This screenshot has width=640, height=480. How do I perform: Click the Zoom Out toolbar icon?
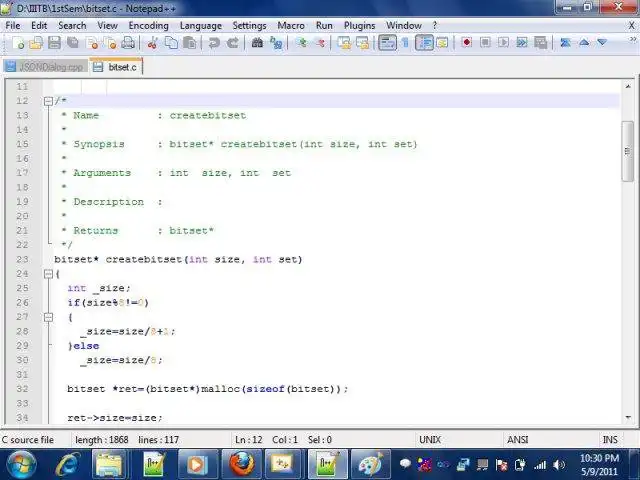point(320,42)
